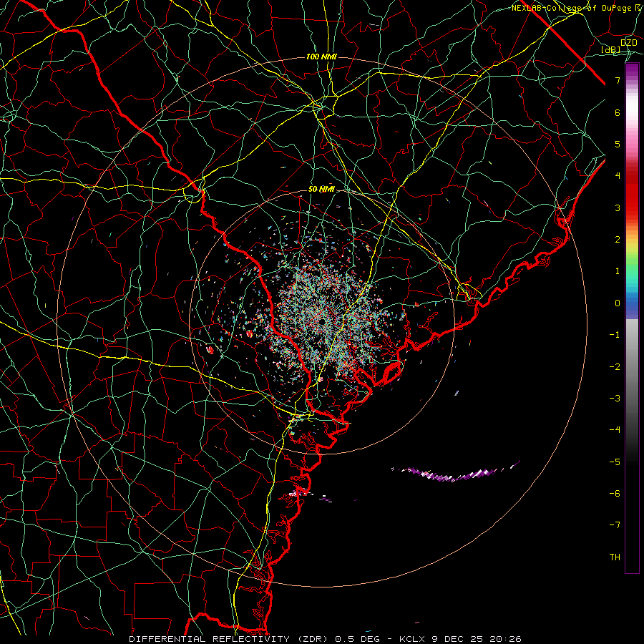Viewport: 644px width, 644px height.
Task: Click the -4 value on the color scale
Action: point(615,430)
